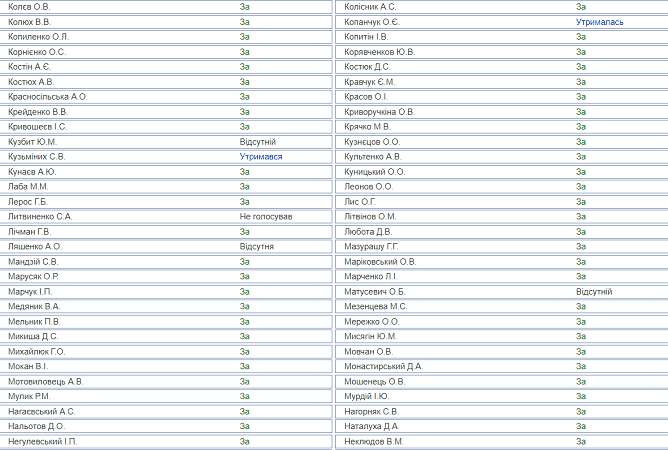Click Марчук І.П. name
668x450 pixels.
tap(30, 292)
